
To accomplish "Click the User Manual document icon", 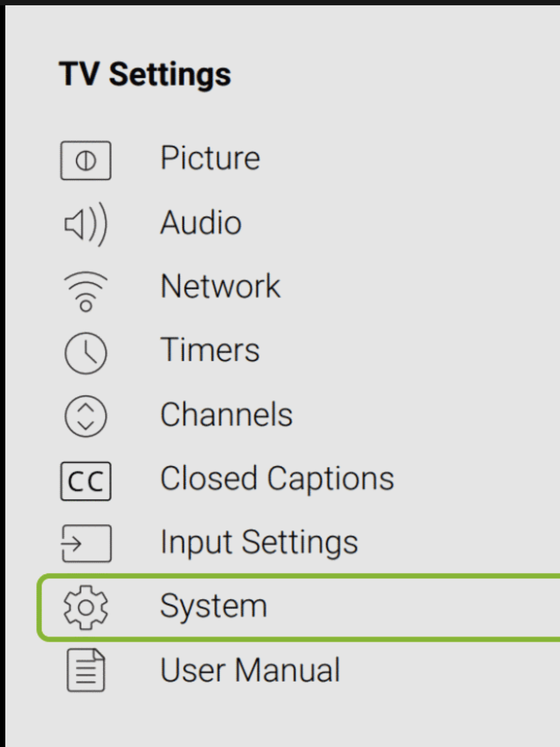I will click(x=86, y=670).
